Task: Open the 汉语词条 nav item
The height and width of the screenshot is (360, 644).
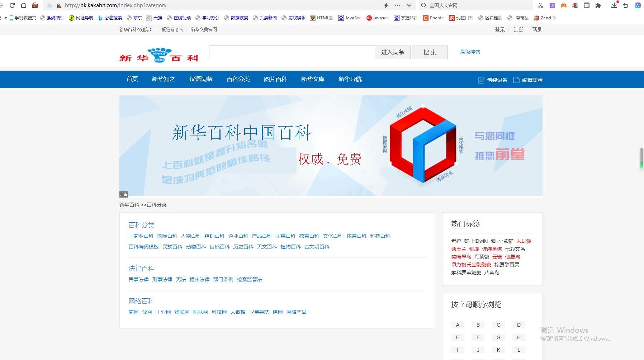Action: 201,79
